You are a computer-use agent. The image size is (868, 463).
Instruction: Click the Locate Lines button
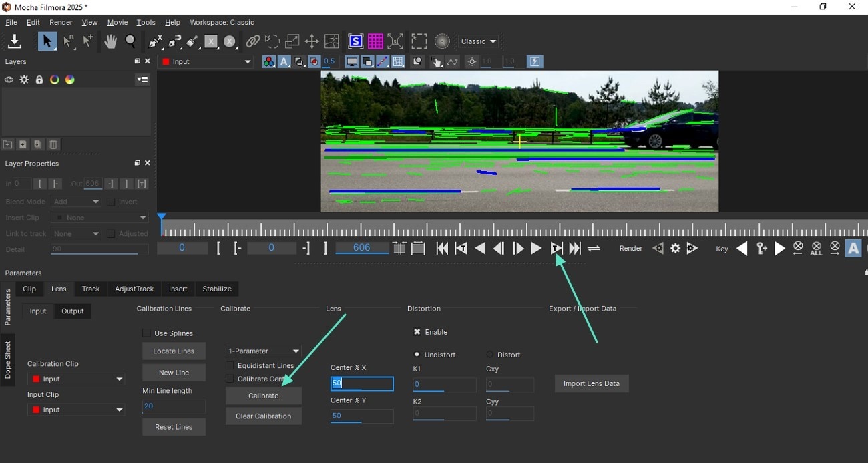[174, 351]
